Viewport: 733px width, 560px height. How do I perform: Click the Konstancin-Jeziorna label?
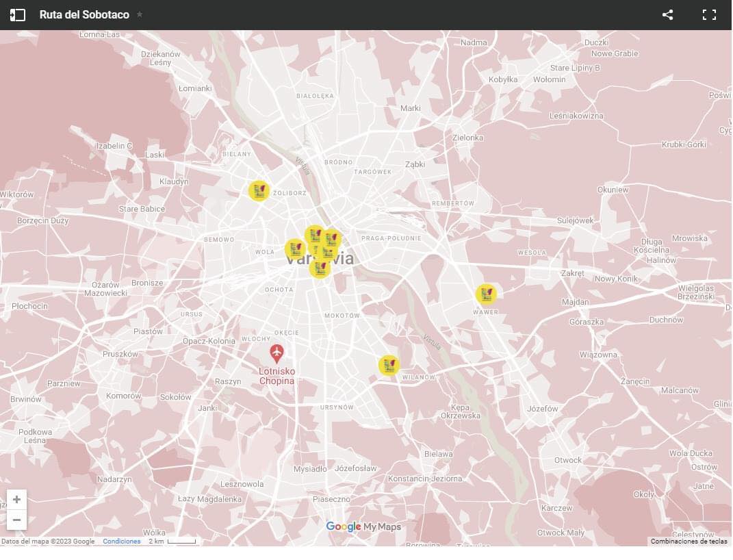(425, 479)
